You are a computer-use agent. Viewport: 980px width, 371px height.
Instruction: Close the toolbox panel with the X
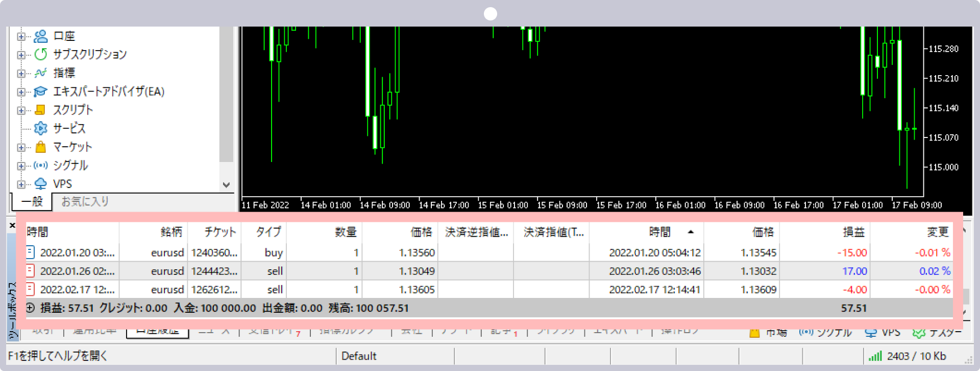tap(12, 225)
